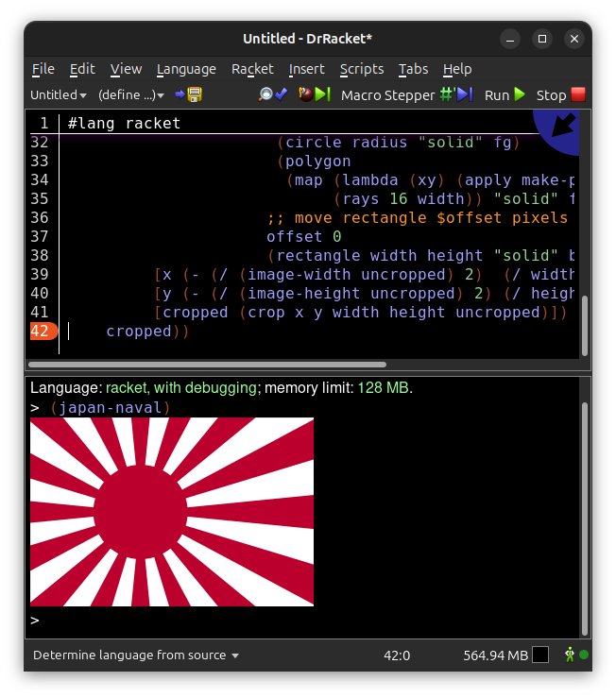Click the green Run triangle icon
Image resolution: width=616 pixels, height=698 pixels.
[520, 94]
